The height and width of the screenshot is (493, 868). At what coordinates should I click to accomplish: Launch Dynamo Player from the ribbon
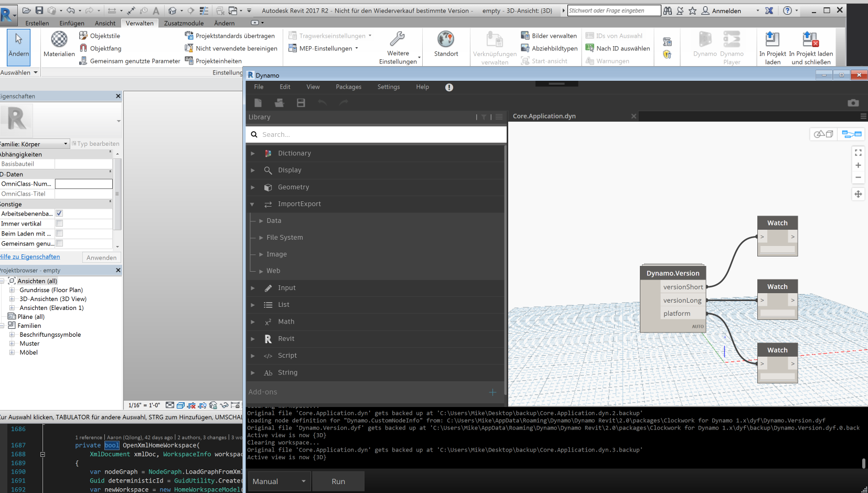point(731,47)
